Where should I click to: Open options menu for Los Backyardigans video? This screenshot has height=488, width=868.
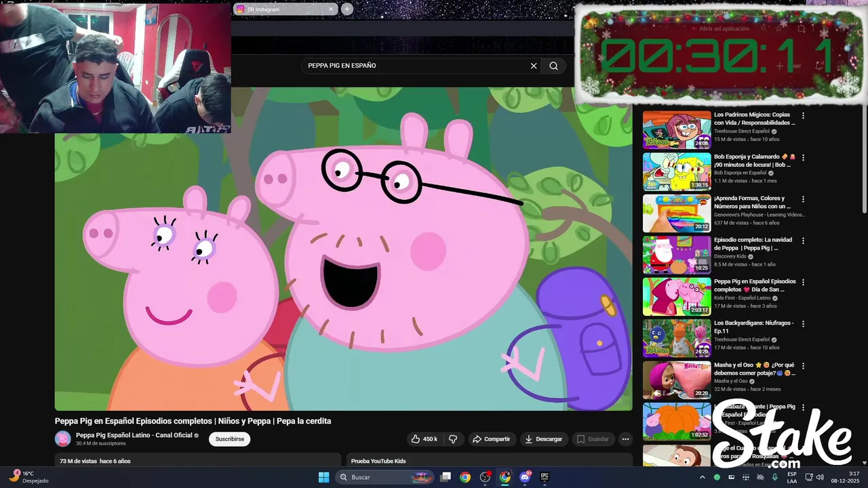pyautogui.click(x=804, y=325)
